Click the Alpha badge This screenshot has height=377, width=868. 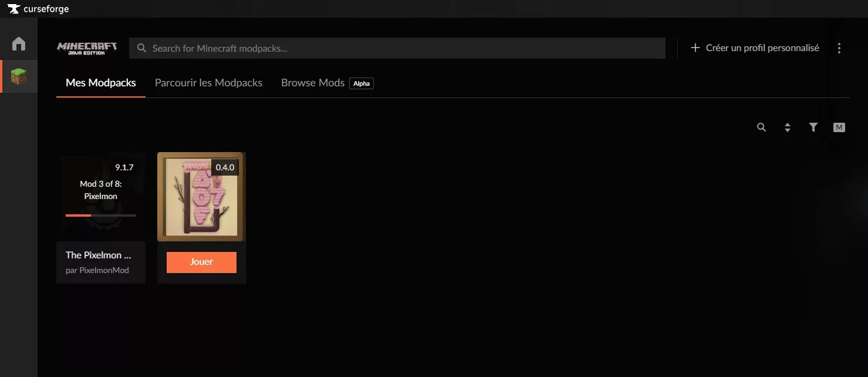point(362,83)
